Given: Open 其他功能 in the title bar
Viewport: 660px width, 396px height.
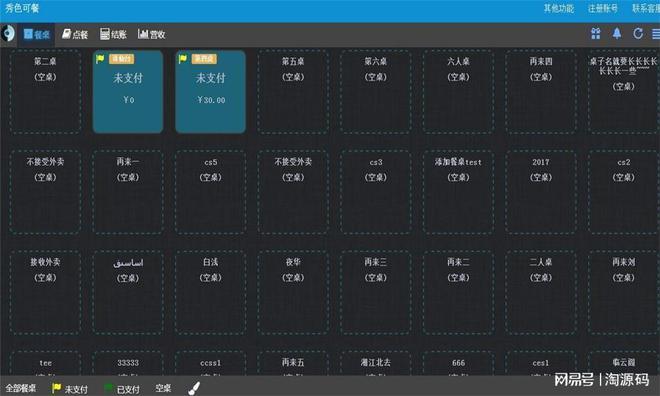Looking at the screenshot, I should point(559,8).
